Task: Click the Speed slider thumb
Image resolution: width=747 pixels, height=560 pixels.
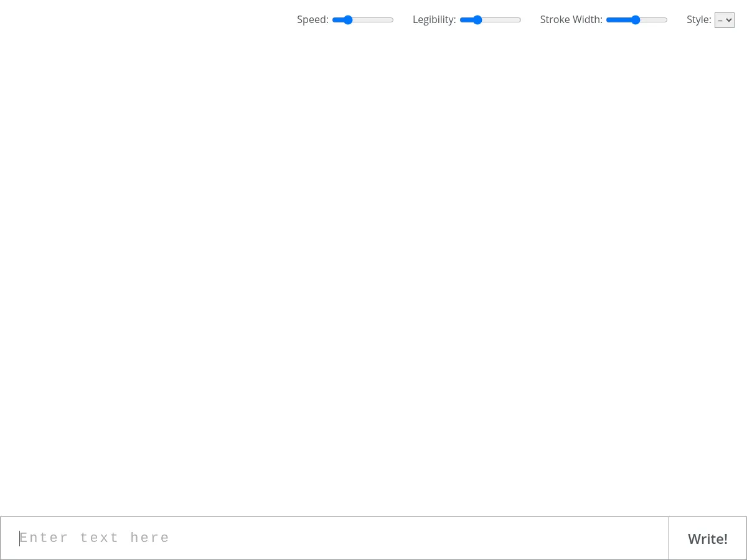Action: tap(348, 20)
